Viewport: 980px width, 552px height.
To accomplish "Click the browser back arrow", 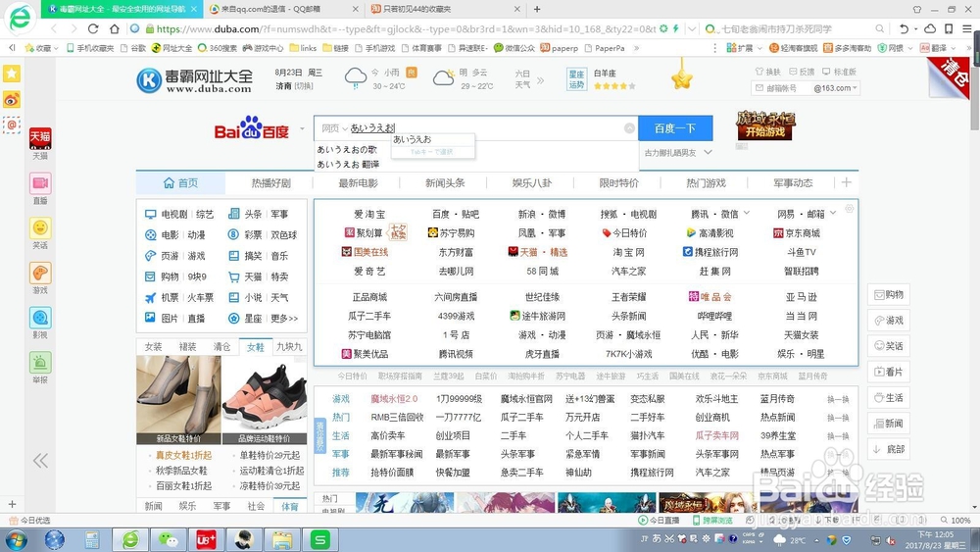I will (x=54, y=28).
